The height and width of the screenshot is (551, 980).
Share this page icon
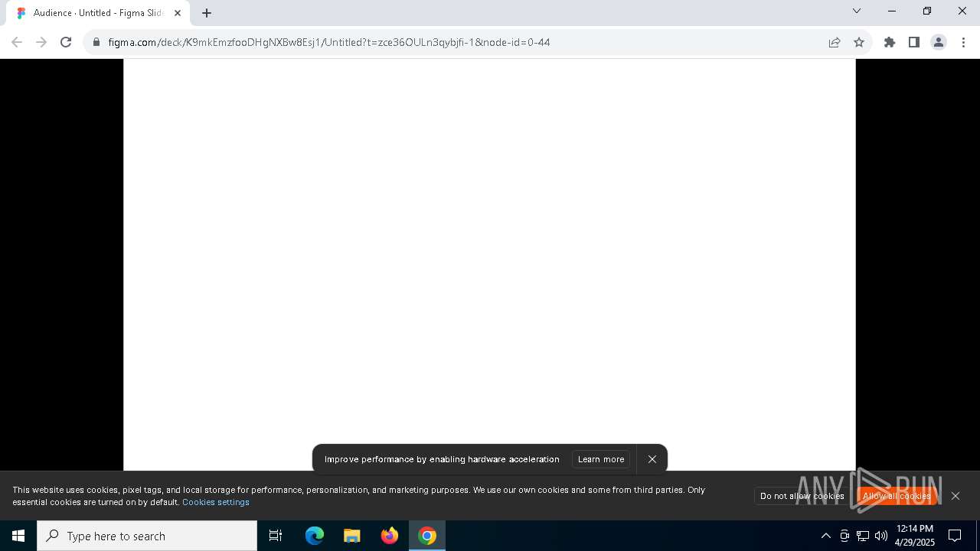point(835,42)
